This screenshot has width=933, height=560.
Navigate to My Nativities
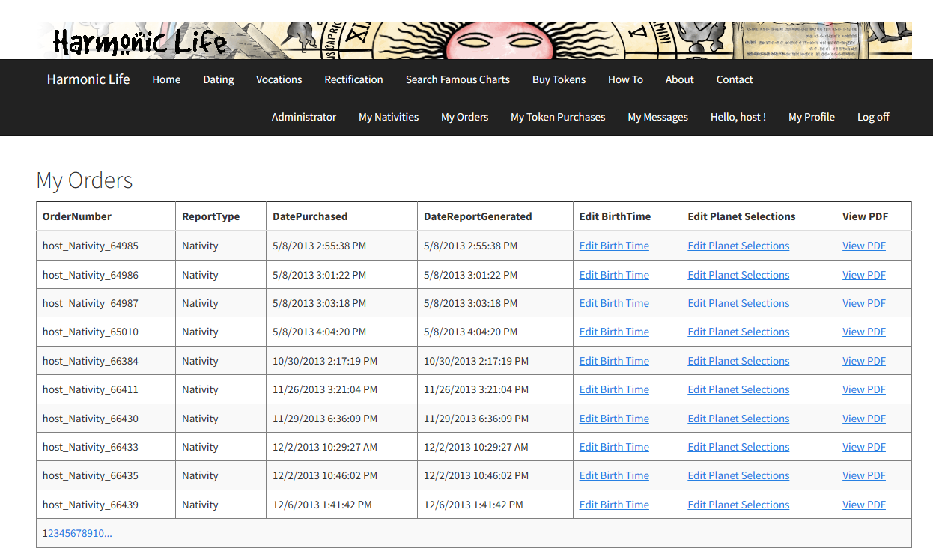389,117
